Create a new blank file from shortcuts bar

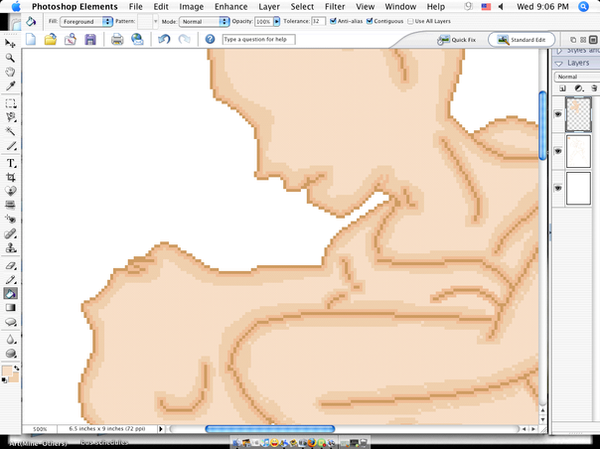pyautogui.click(x=31, y=39)
